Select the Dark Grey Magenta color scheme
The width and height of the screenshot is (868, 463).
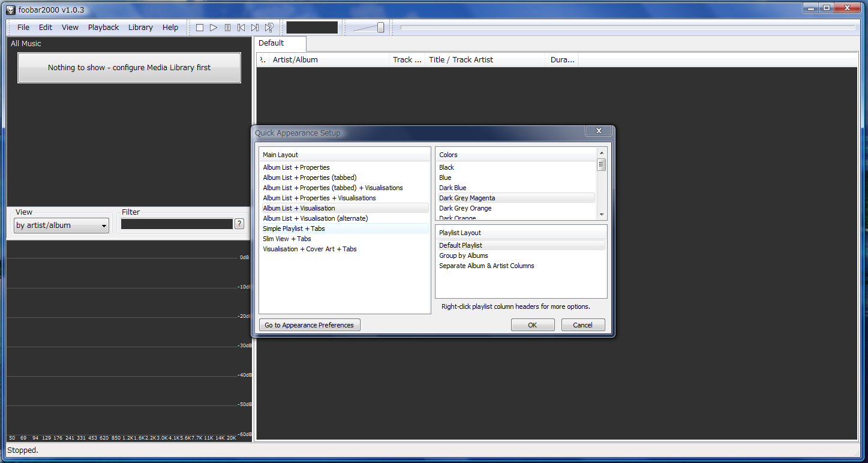[516, 198]
